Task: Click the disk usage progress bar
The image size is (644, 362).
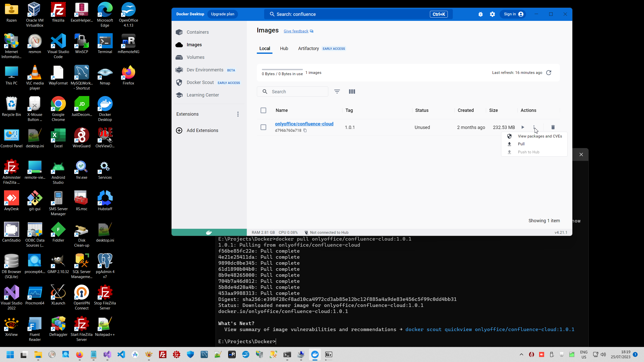Action: (282, 69)
